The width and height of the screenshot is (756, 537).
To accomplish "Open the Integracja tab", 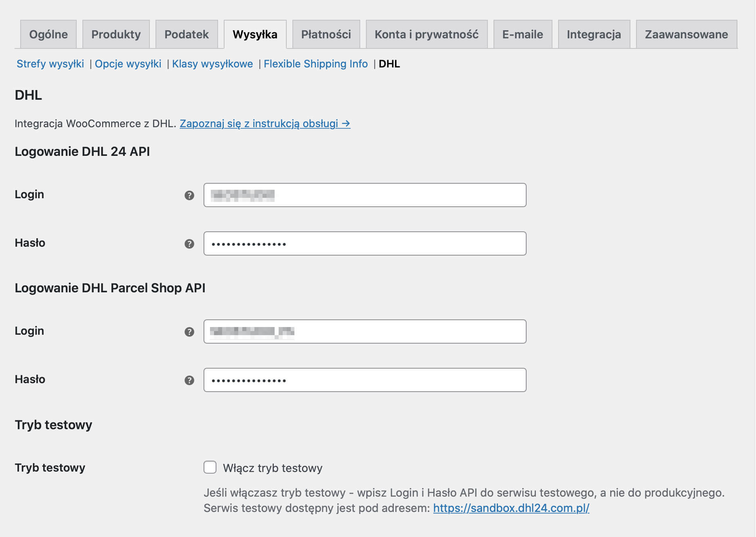I will click(594, 34).
